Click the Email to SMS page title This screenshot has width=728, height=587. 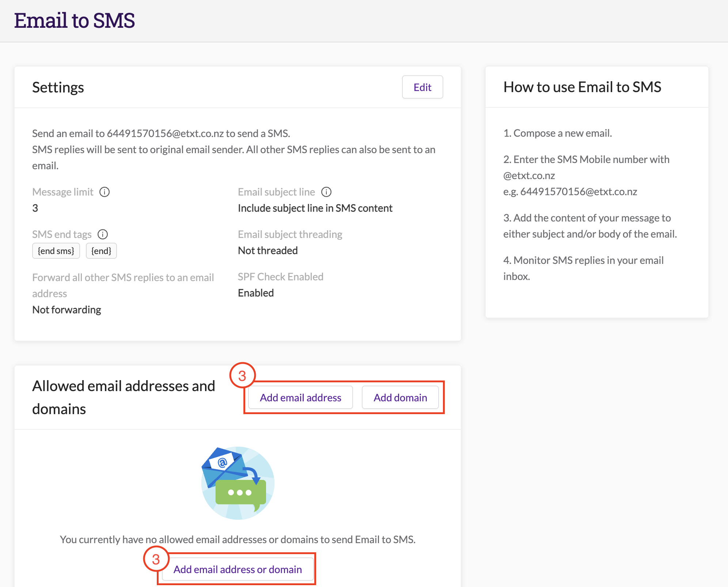pyautogui.click(x=75, y=20)
